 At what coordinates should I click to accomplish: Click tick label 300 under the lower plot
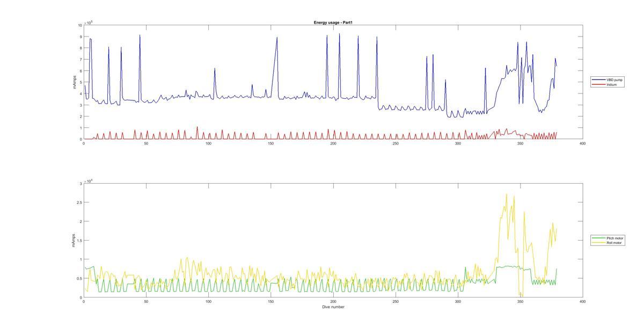pos(458,302)
